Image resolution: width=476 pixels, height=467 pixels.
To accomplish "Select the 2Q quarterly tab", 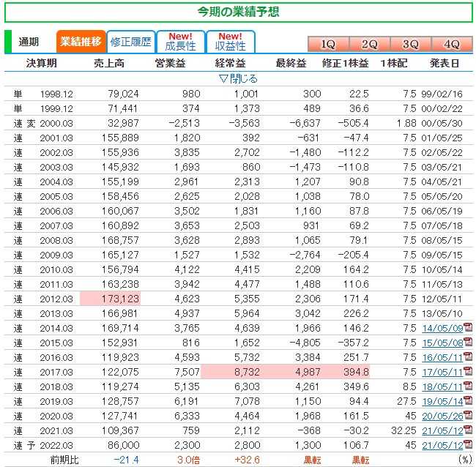I will pyautogui.click(x=369, y=44).
